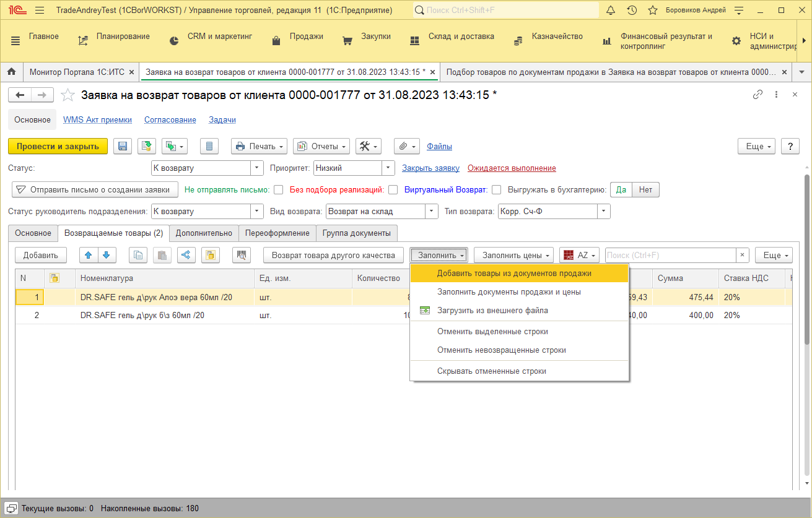
Task: Click 'Провести и закрыть' button
Action: pos(58,146)
